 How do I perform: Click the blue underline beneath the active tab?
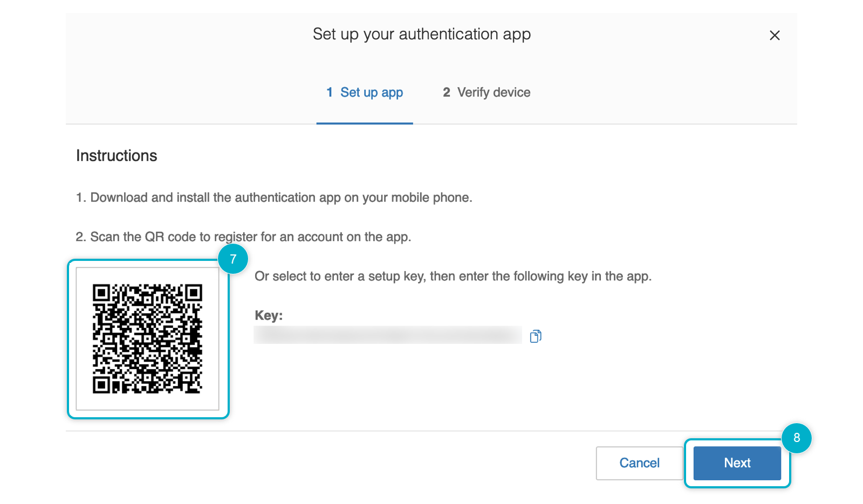(365, 123)
